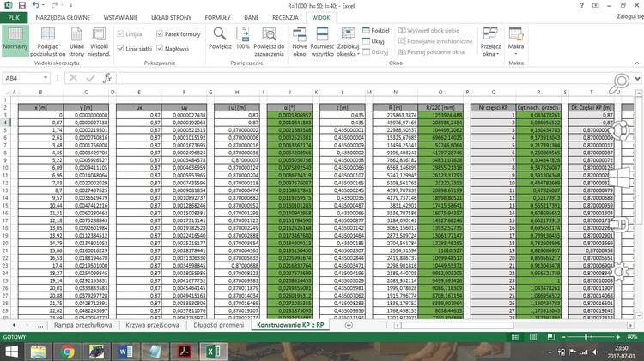This screenshot has width=644, height=361.
Task: Add a new sheet with the plus button
Action: (349, 325)
